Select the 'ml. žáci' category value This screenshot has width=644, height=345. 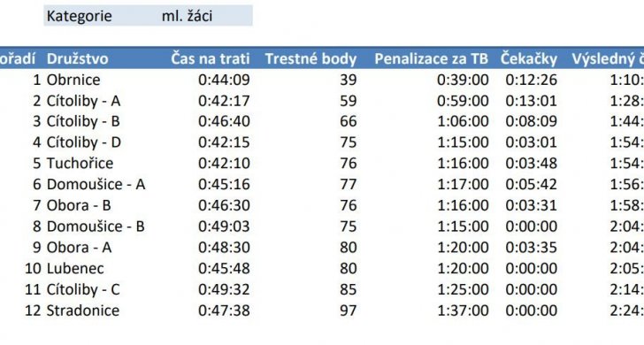coord(187,16)
